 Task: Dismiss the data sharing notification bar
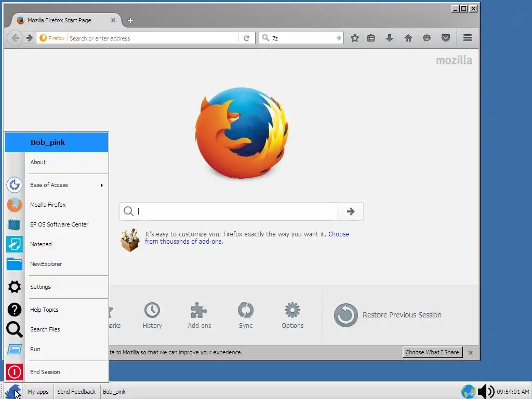(471, 353)
